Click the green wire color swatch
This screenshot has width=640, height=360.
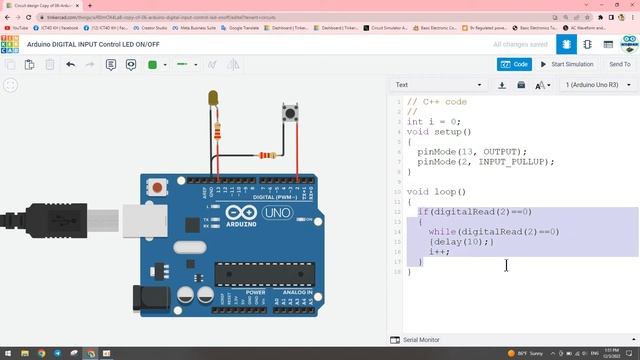(x=152, y=64)
